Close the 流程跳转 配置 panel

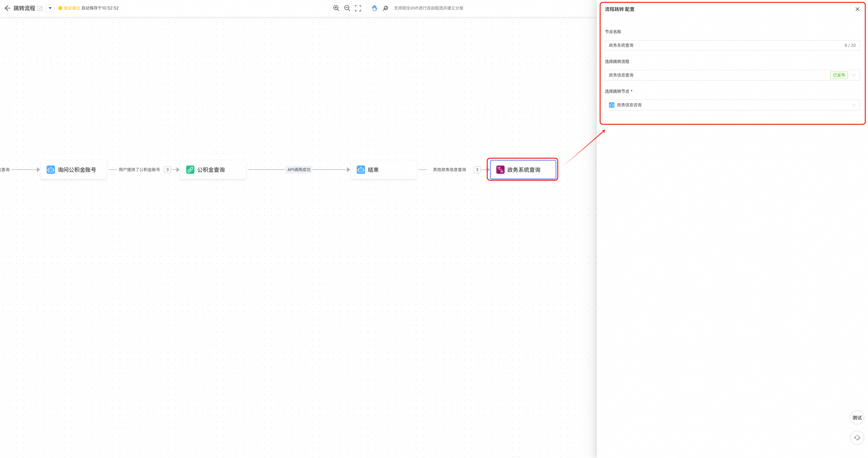857,9
